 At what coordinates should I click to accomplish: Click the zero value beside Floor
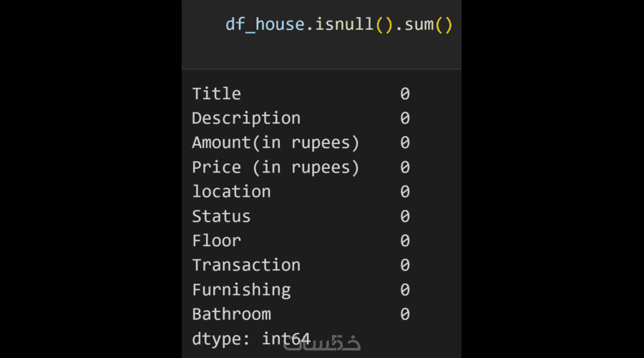[x=405, y=241]
